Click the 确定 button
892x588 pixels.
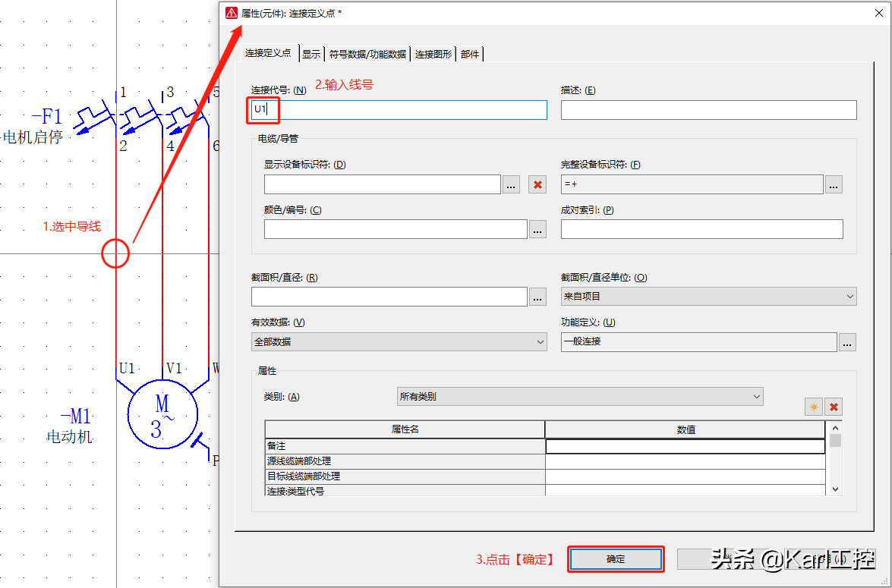pyautogui.click(x=616, y=559)
